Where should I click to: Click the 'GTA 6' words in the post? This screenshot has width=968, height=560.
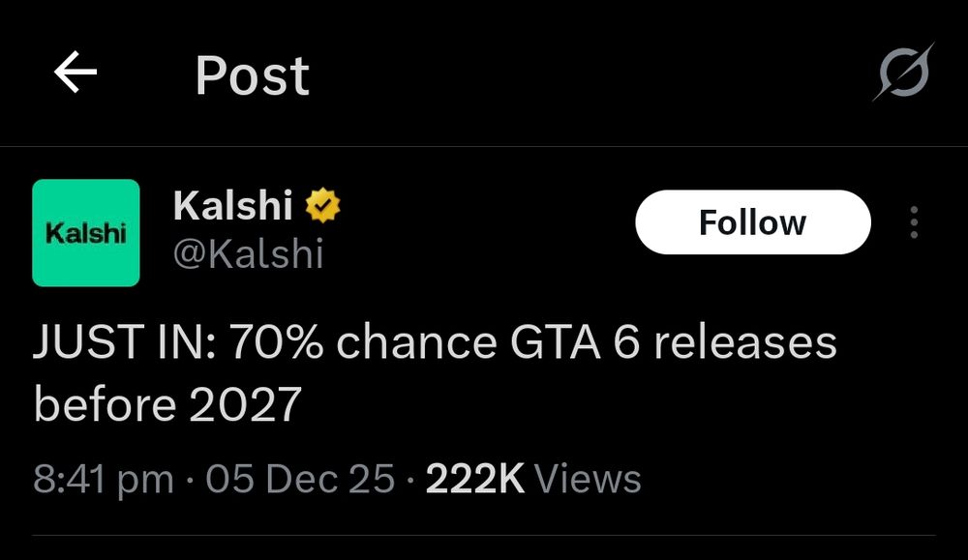coord(575,342)
